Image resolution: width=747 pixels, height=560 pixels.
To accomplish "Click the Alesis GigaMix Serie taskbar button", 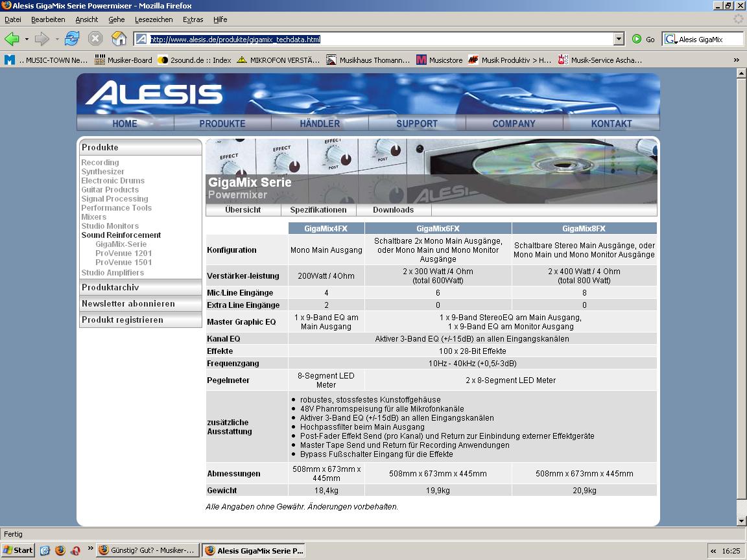I will [x=254, y=550].
